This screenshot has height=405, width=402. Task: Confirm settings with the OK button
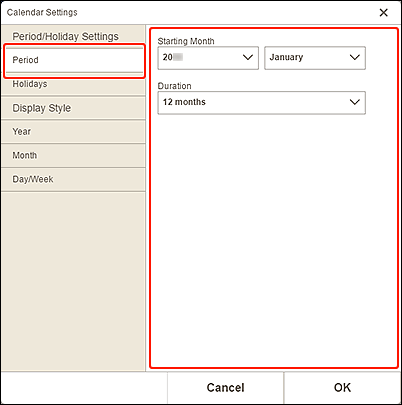pos(342,388)
